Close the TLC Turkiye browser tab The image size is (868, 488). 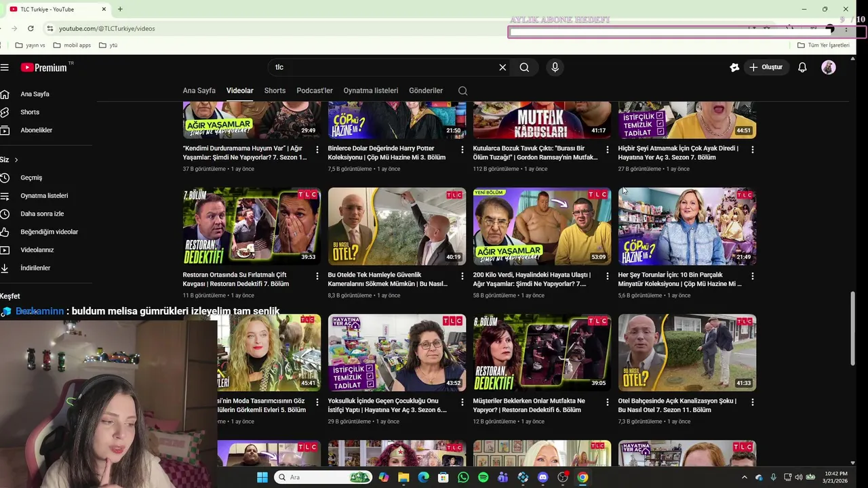pyautogui.click(x=104, y=9)
